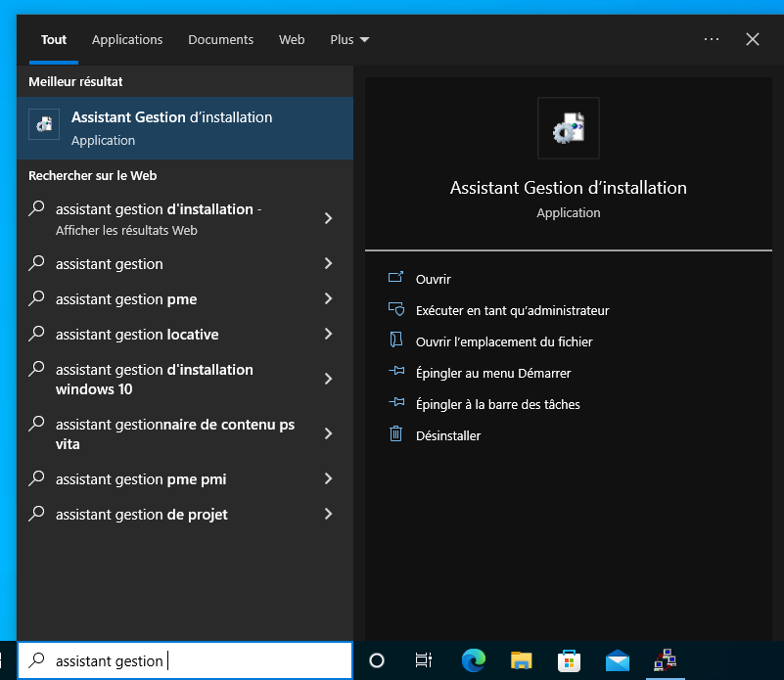This screenshot has height=680, width=784.
Task: Open the Mail app from the taskbar
Action: [x=617, y=660]
